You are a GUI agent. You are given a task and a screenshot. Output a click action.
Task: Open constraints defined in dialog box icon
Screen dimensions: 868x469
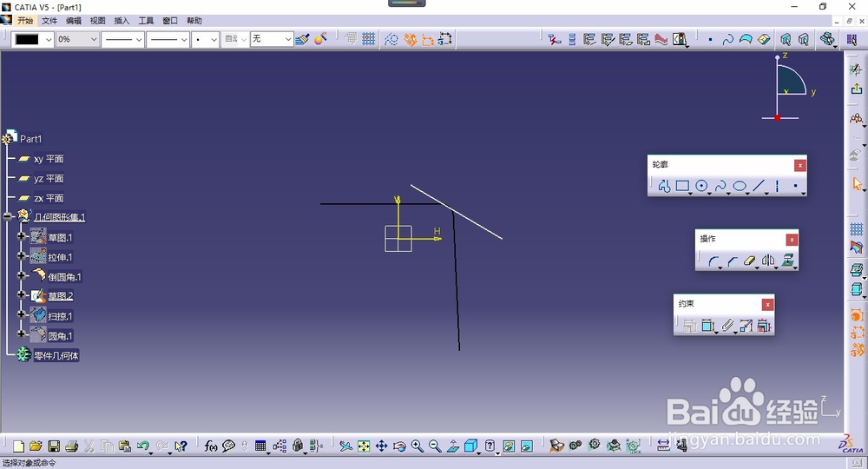click(689, 327)
